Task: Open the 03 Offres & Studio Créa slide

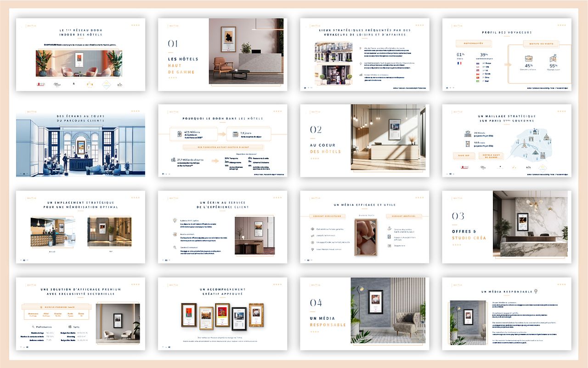Action: [x=507, y=227]
